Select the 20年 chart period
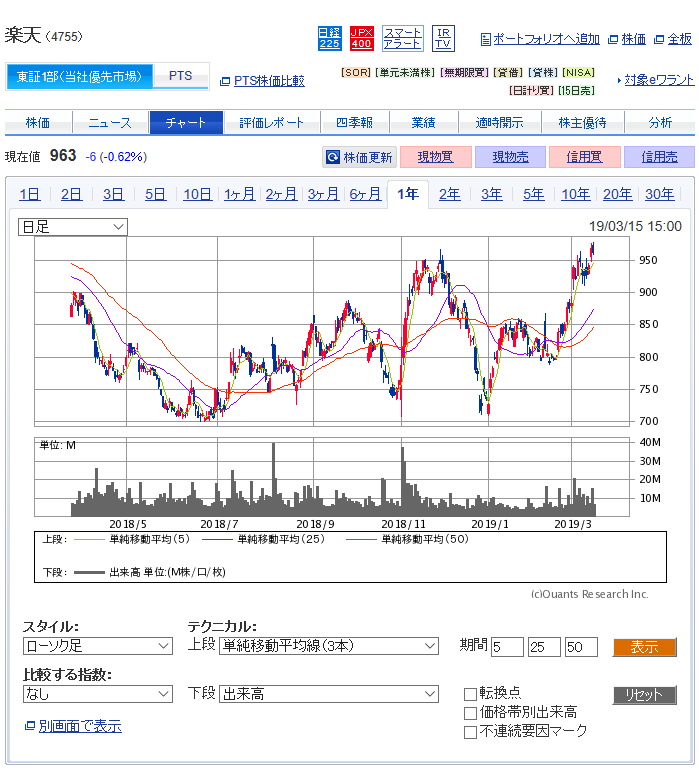 tap(618, 194)
